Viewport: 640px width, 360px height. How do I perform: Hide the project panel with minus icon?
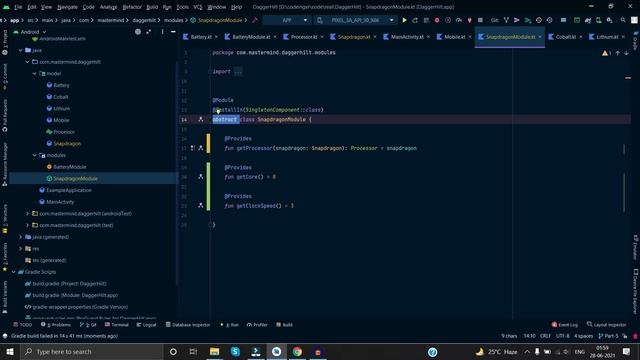[173, 31]
